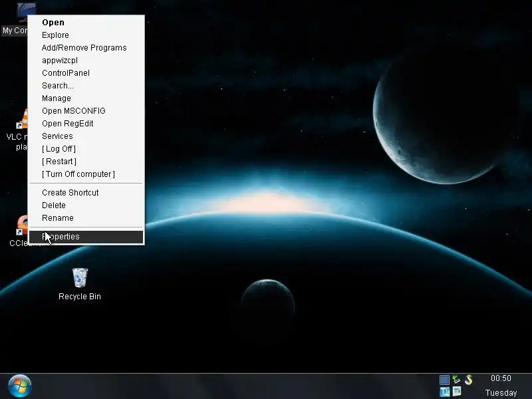
Task: Click the Recycle Bin label text
Action: [80, 296]
